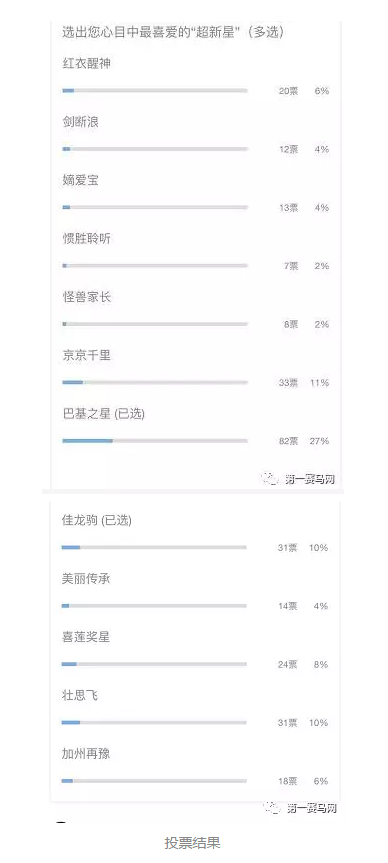388x863 pixels.
Task: Choose the 壮思飞 poll option
Action: click(x=195, y=709)
